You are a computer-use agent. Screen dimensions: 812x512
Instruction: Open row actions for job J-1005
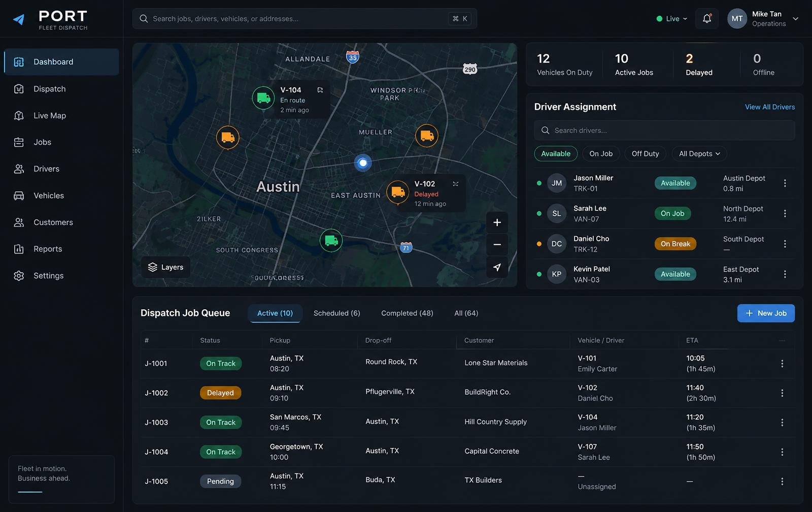tap(782, 482)
